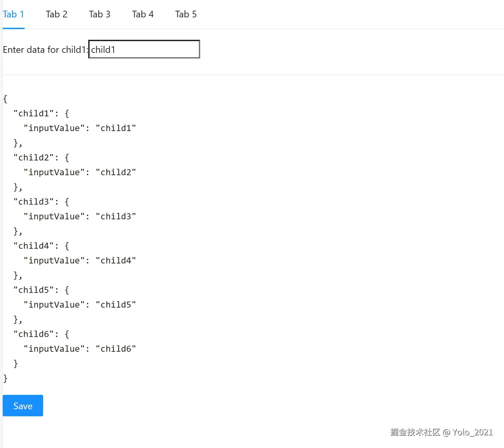504x448 pixels.
Task: Go to Tab 4
Action: point(143,14)
